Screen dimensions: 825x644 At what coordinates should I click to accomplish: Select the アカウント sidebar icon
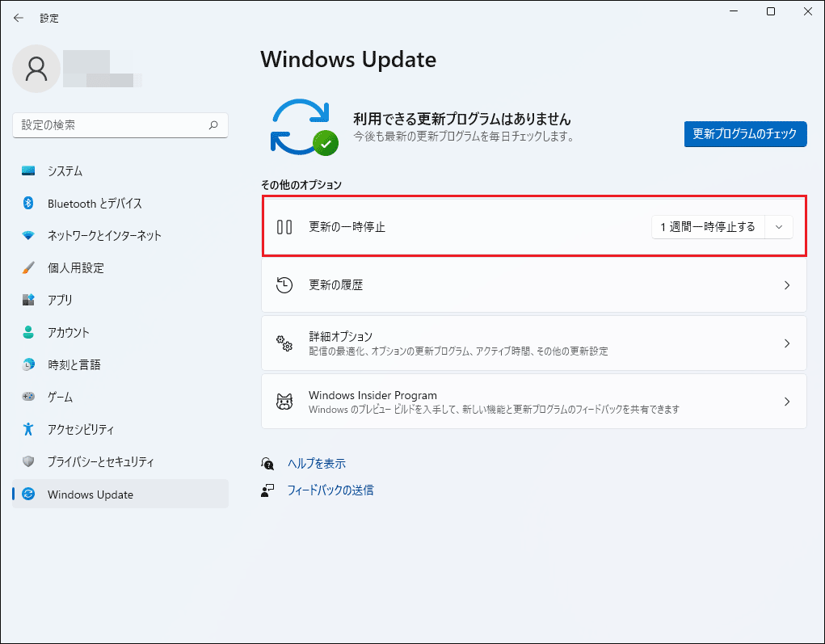click(x=28, y=332)
